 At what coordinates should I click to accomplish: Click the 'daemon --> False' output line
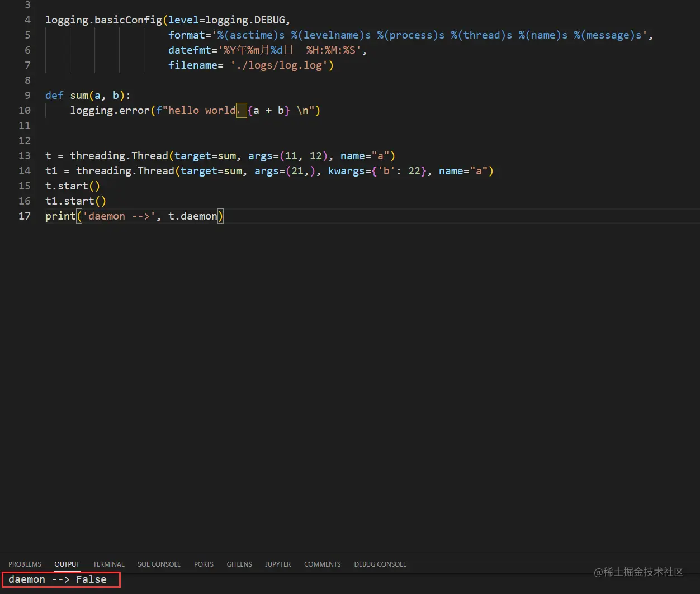click(58, 579)
